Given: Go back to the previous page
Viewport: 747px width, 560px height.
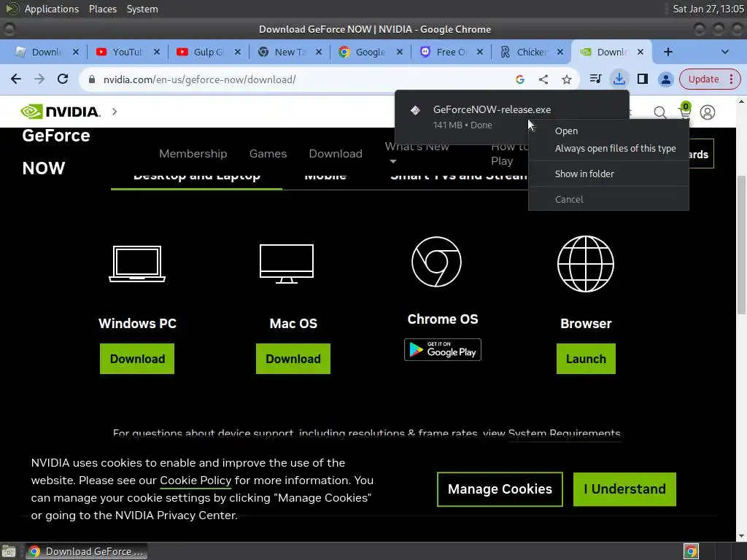Looking at the screenshot, I should click(x=16, y=79).
